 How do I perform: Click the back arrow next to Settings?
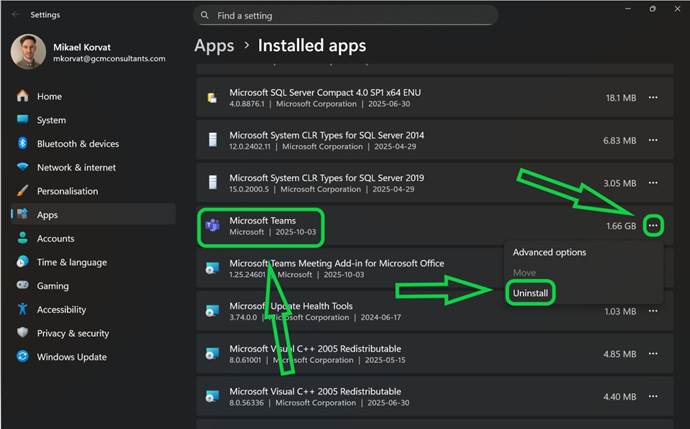coord(15,15)
